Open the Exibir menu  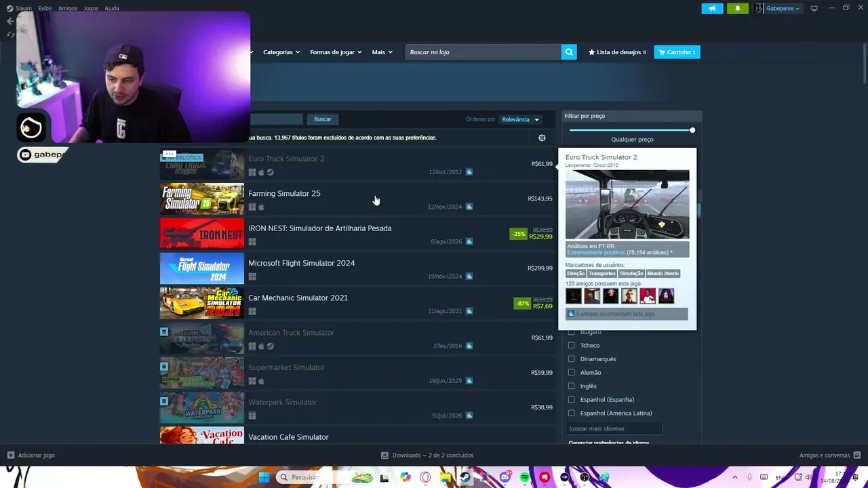tap(45, 8)
